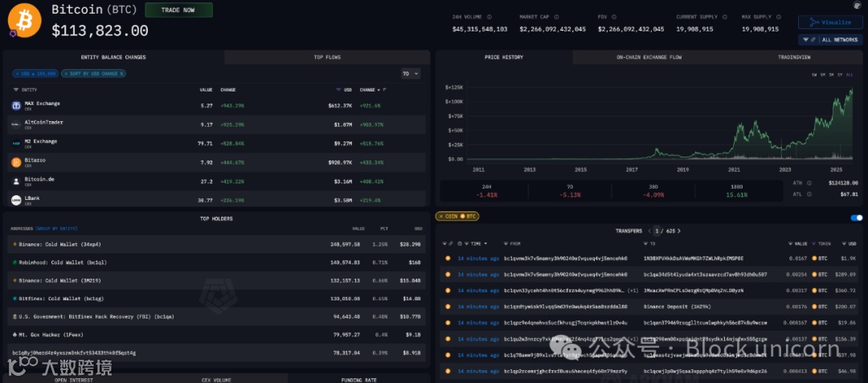Viewport: 868px width, 383px height.
Task: Remove the COIN BTC filter chip
Action: tap(440, 216)
